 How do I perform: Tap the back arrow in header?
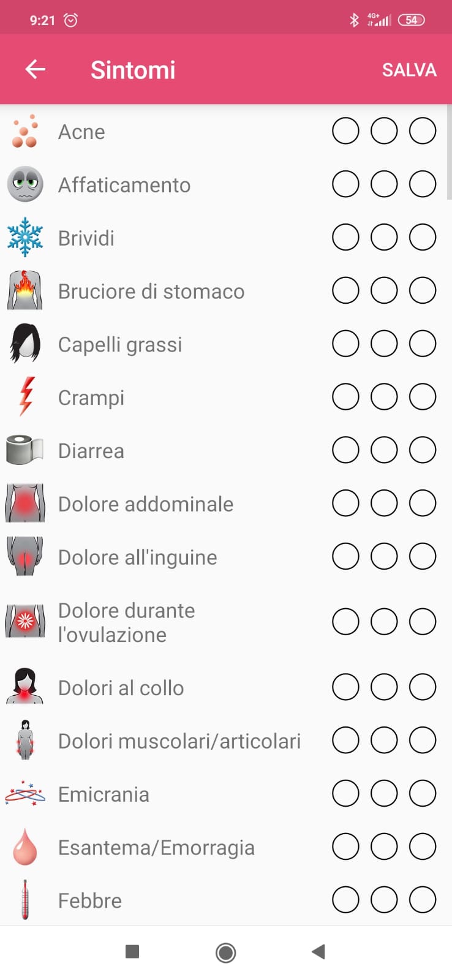36,69
